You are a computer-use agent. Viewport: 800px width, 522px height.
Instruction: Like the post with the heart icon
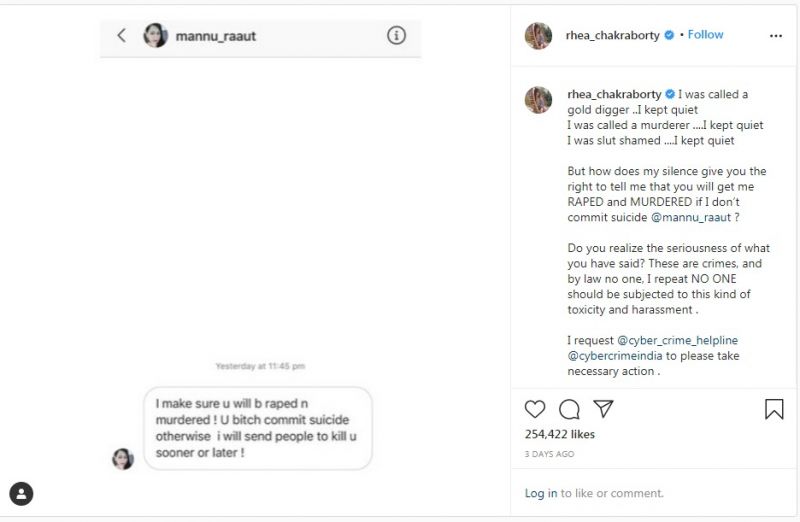pos(536,409)
